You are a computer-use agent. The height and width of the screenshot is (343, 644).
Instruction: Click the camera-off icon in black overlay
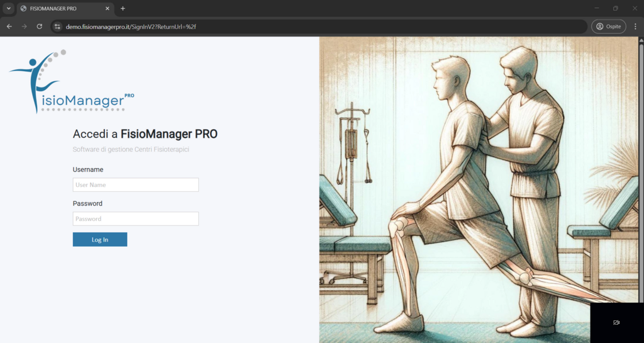[616, 323]
